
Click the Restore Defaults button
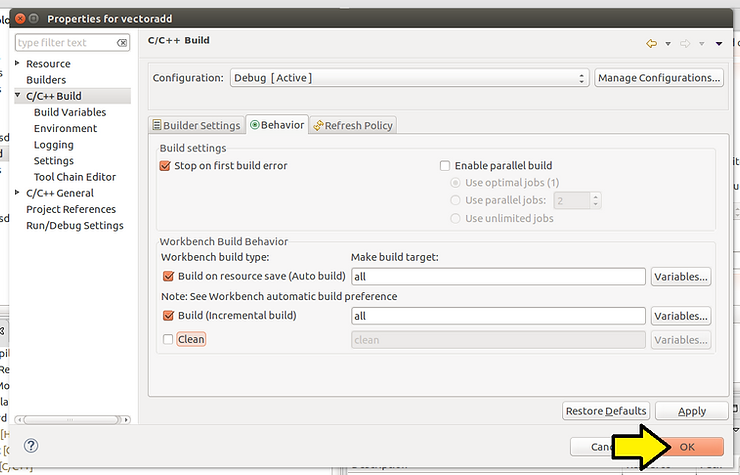coord(606,411)
